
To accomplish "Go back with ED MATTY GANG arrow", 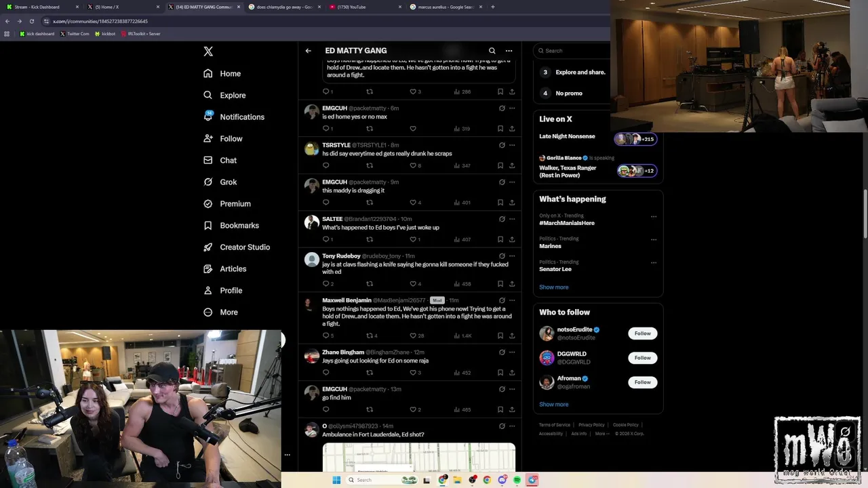I will tap(308, 51).
